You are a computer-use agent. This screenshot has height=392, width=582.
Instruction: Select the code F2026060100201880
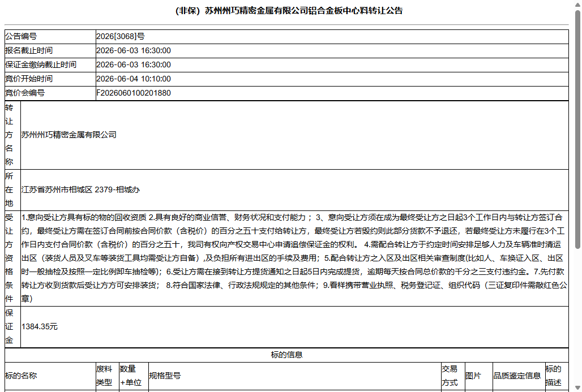[x=134, y=93]
